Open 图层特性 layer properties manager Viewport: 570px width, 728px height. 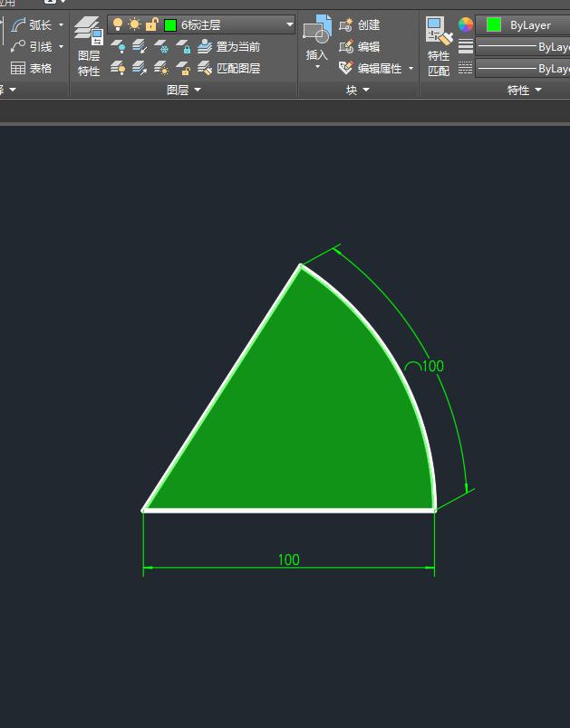point(89,46)
